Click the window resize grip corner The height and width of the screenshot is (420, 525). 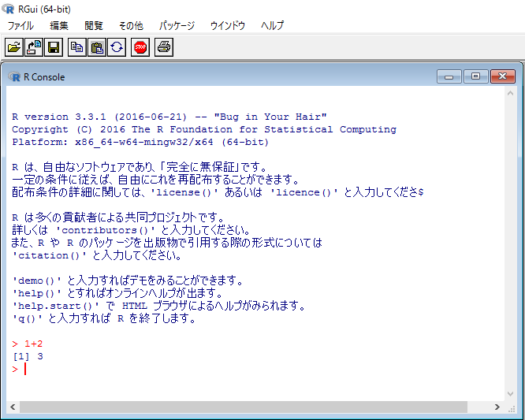coord(512,409)
